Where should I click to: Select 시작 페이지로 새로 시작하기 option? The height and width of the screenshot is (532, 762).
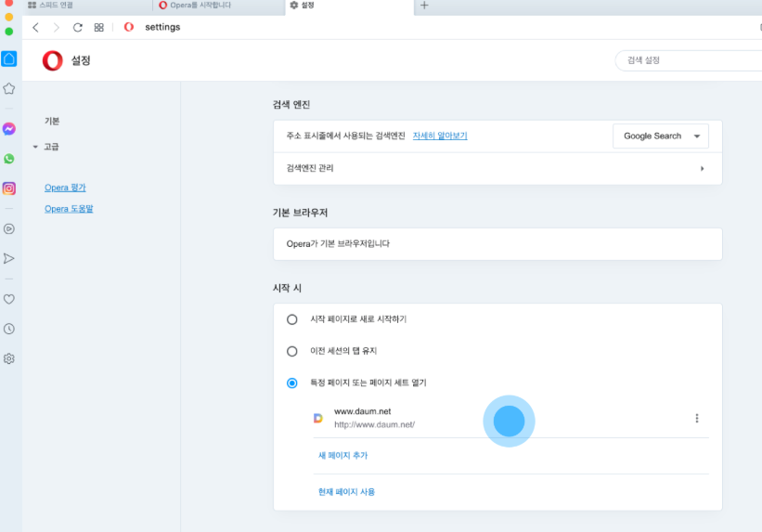pyautogui.click(x=292, y=319)
